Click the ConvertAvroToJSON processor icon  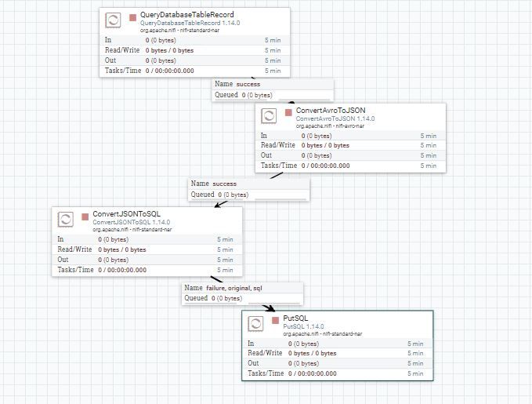(x=269, y=116)
